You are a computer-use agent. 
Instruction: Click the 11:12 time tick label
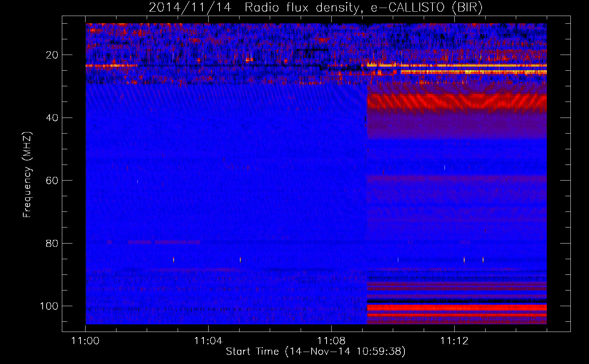[x=454, y=341]
